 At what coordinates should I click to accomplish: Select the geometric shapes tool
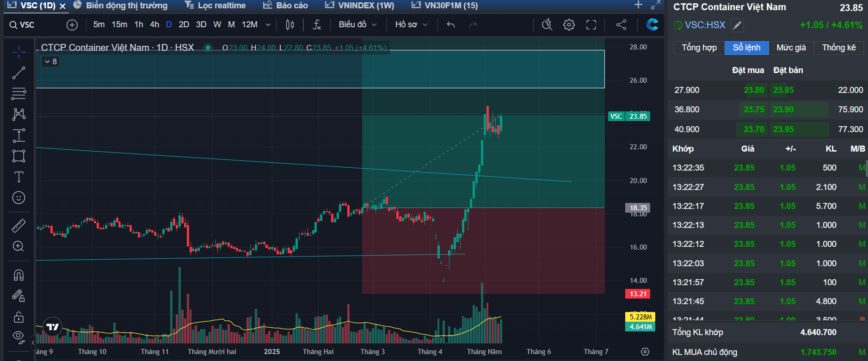[x=19, y=156]
